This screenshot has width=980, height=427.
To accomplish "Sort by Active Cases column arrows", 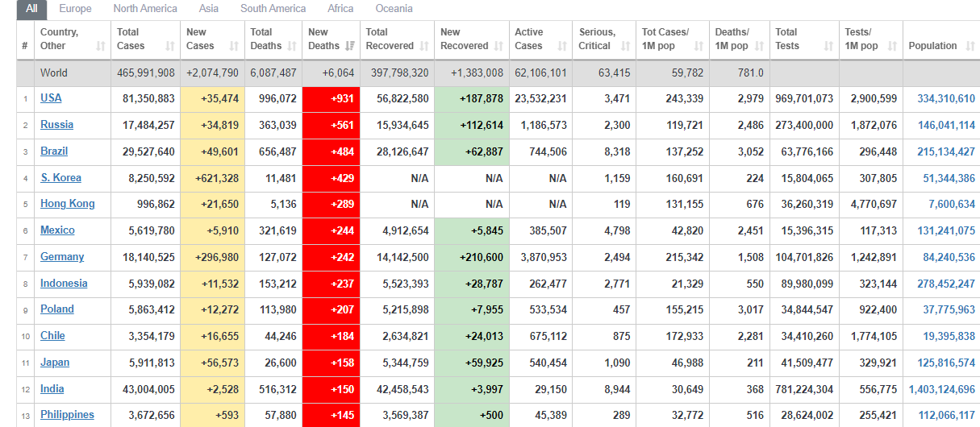I will [562, 46].
